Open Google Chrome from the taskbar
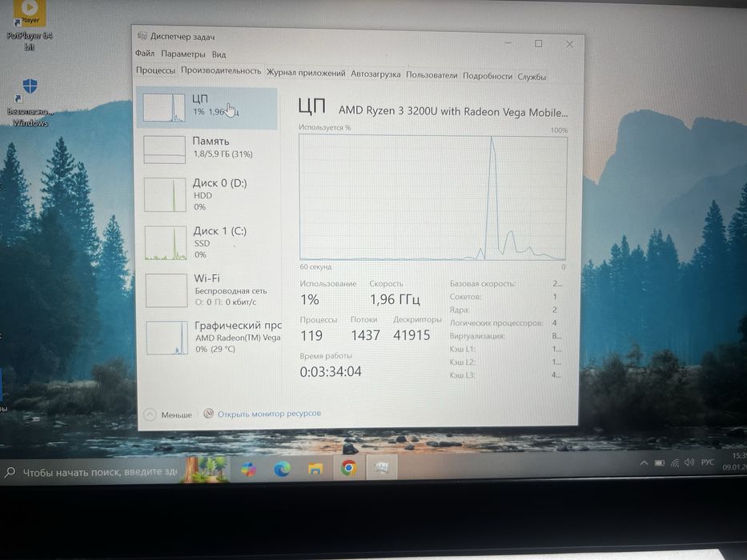747x560 pixels. [x=349, y=469]
